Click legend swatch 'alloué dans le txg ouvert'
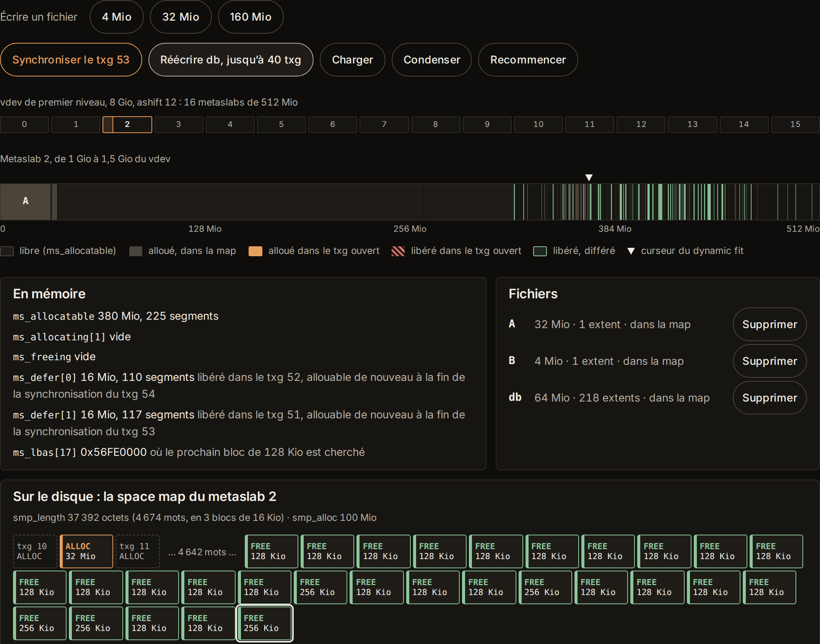 tap(255, 251)
